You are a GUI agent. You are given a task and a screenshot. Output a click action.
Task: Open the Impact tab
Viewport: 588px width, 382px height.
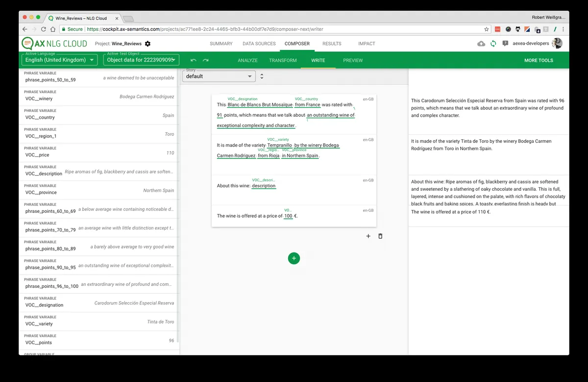(367, 44)
